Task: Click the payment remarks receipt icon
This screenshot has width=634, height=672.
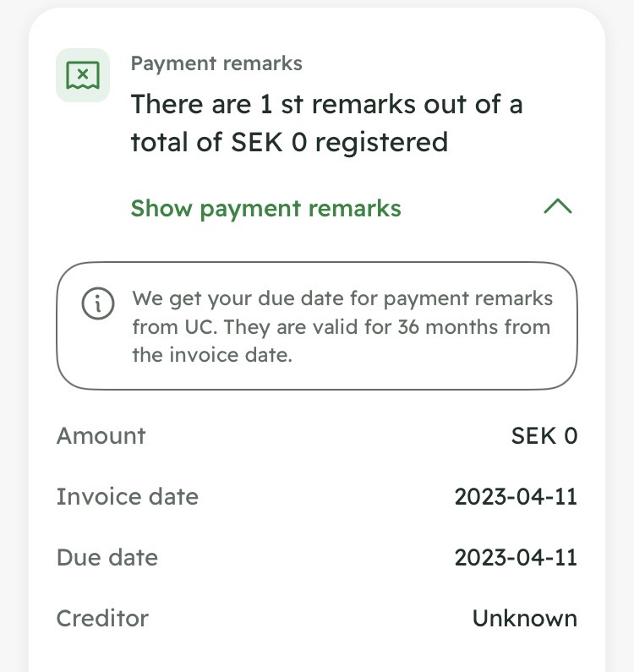Action: [83, 76]
